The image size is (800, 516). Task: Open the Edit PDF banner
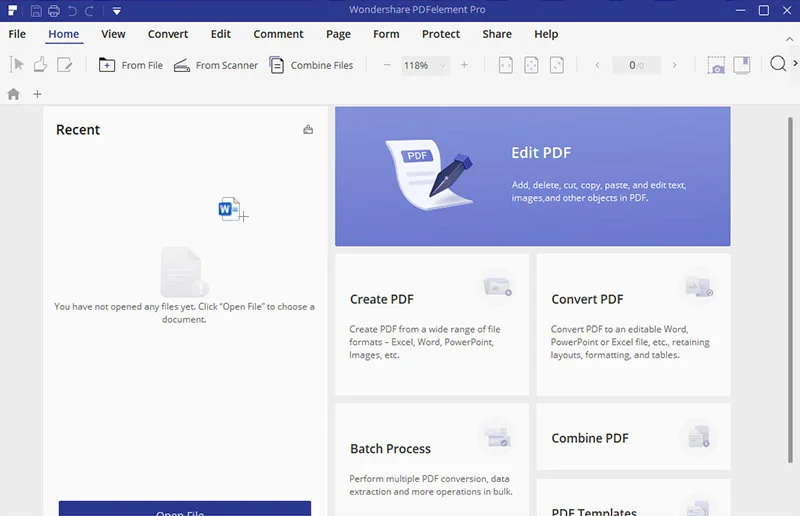[532, 176]
